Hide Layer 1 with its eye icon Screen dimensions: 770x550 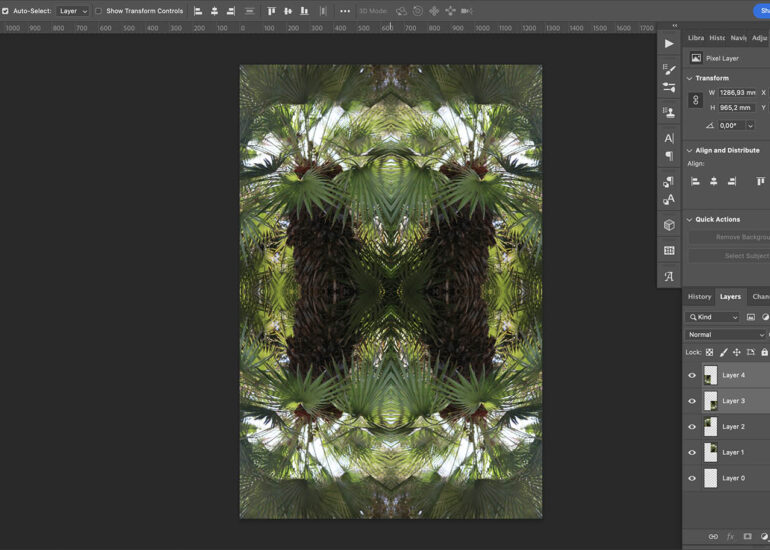click(692, 452)
